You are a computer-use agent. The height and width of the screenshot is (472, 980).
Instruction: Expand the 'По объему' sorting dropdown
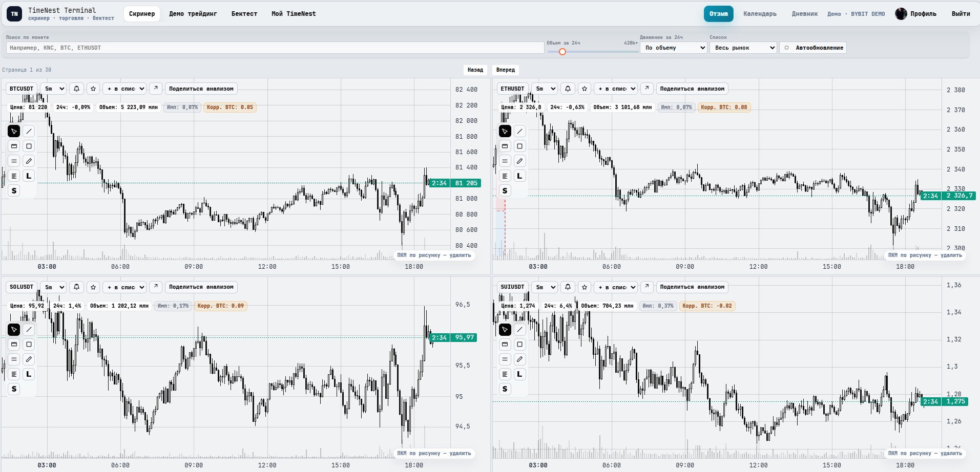click(x=674, y=48)
